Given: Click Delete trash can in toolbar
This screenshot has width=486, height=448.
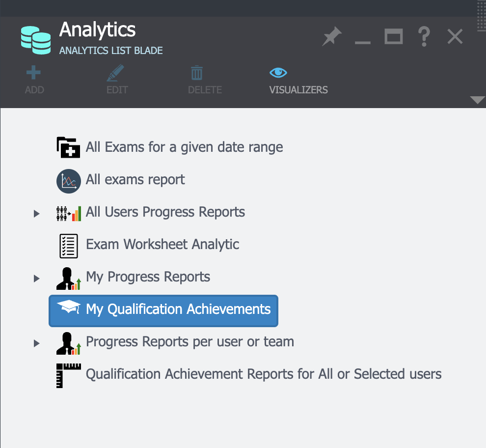Looking at the screenshot, I should point(197,74).
